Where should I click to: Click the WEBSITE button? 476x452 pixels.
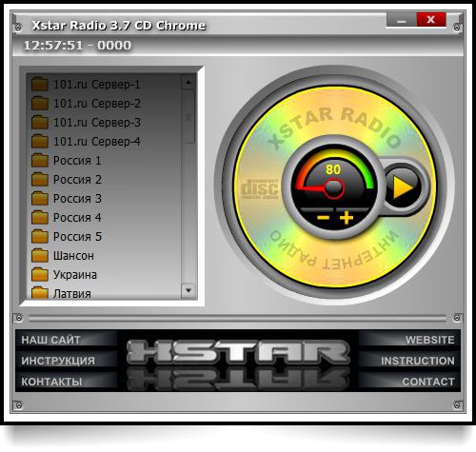coord(429,340)
